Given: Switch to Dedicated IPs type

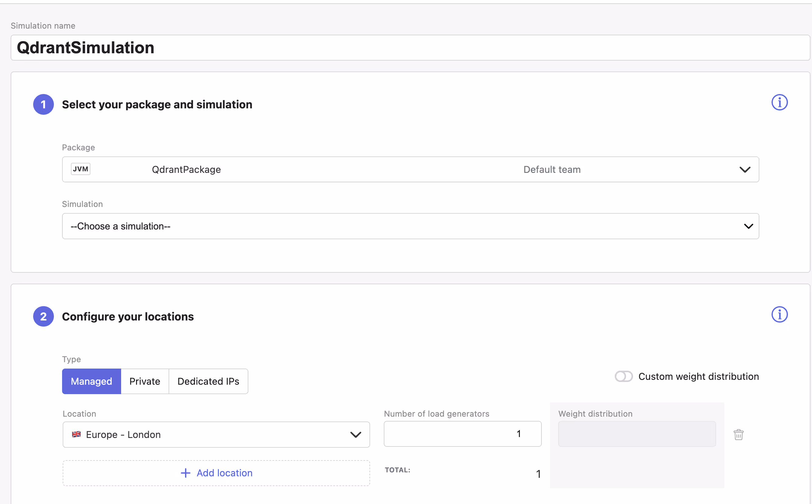Looking at the screenshot, I should point(208,381).
